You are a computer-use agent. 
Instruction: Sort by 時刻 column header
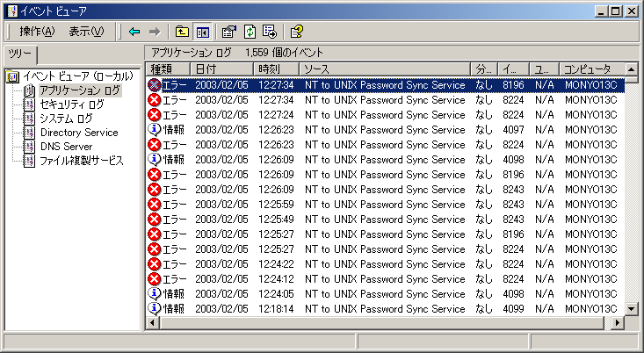point(277,69)
